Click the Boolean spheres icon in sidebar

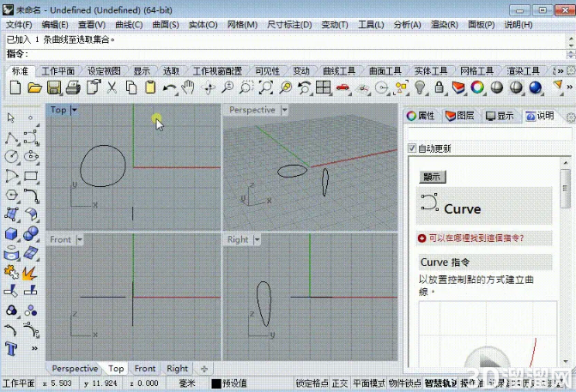[x=31, y=233]
